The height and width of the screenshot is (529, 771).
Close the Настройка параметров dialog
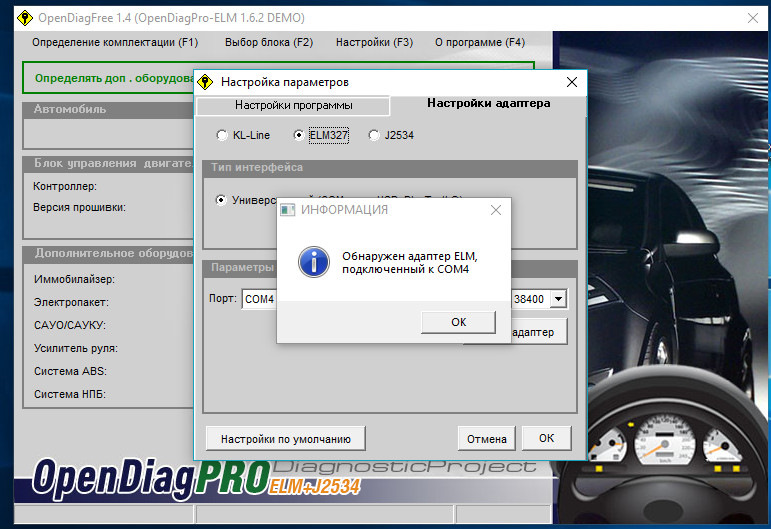[572, 82]
